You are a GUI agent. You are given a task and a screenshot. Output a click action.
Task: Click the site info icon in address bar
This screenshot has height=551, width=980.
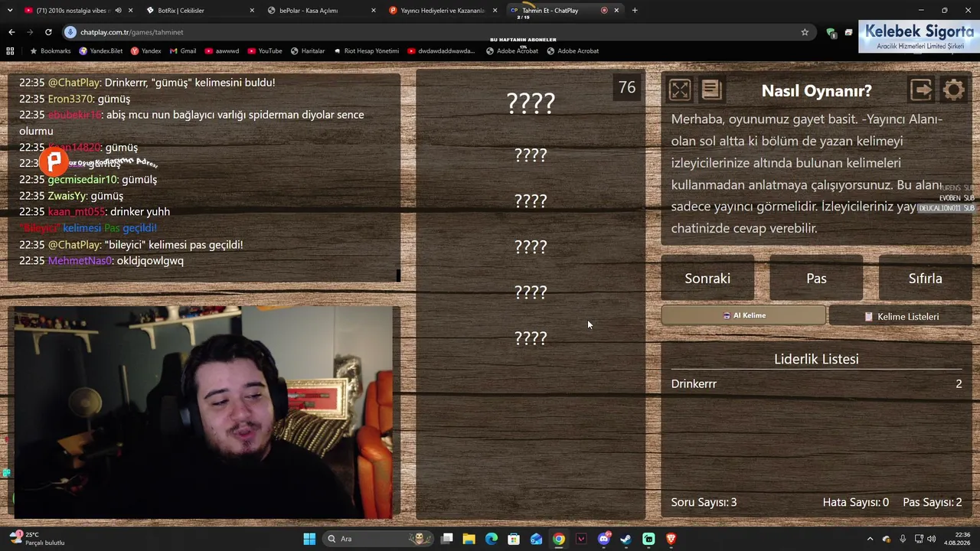(x=70, y=32)
